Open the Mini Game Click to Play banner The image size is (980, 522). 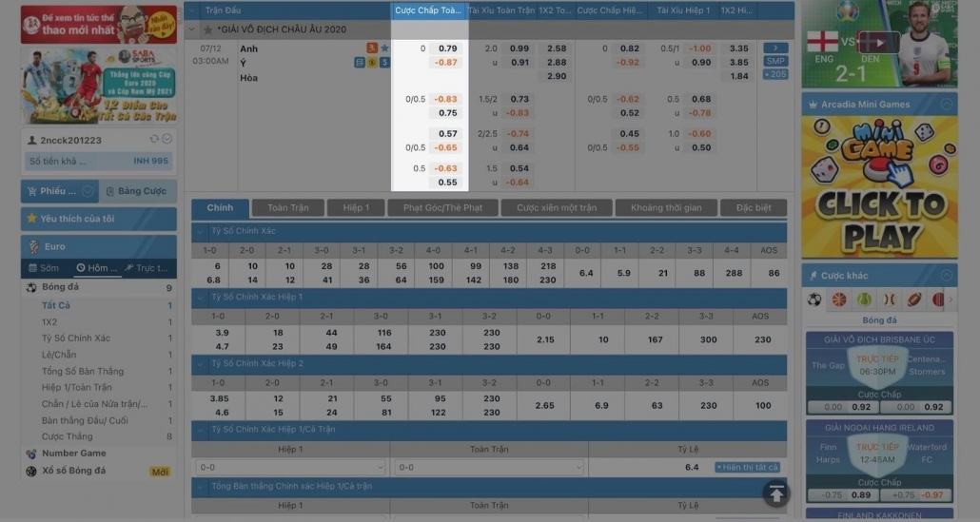[879, 187]
